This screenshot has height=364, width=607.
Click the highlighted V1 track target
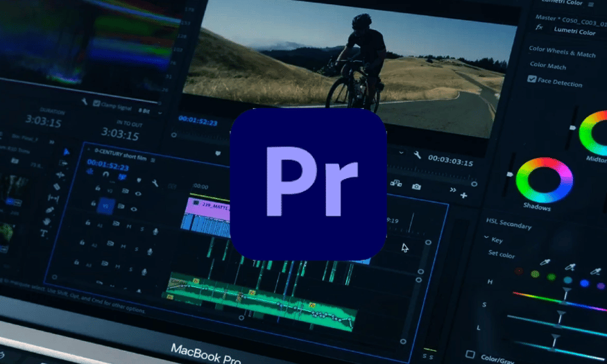click(x=105, y=205)
